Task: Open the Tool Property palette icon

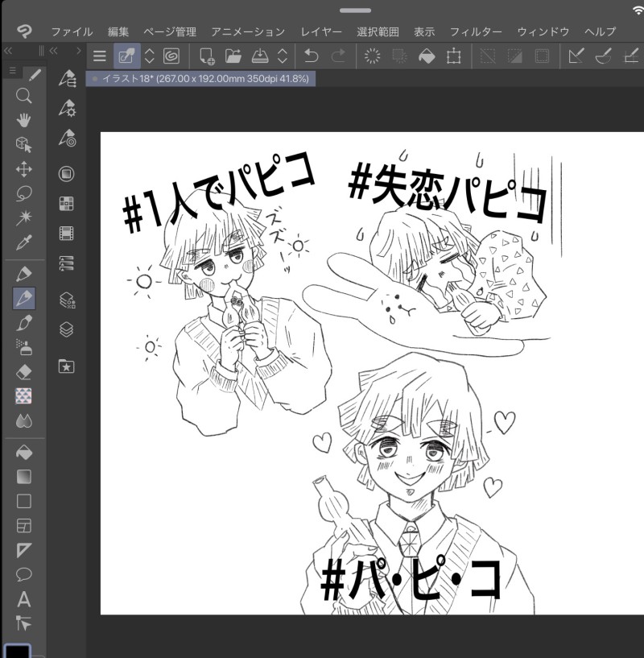Action: point(67,108)
